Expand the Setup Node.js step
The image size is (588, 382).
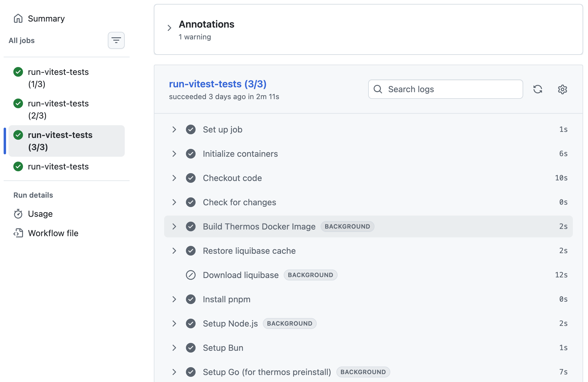click(x=174, y=323)
